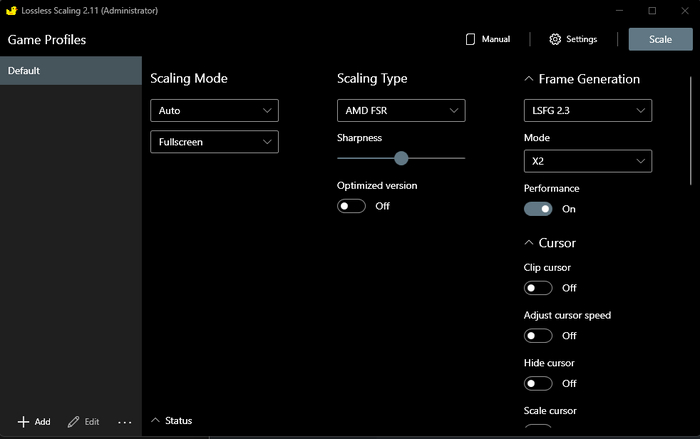Image resolution: width=700 pixels, height=439 pixels.
Task: Enable the Hide cursor switch
Action: (x=538, y=383)
